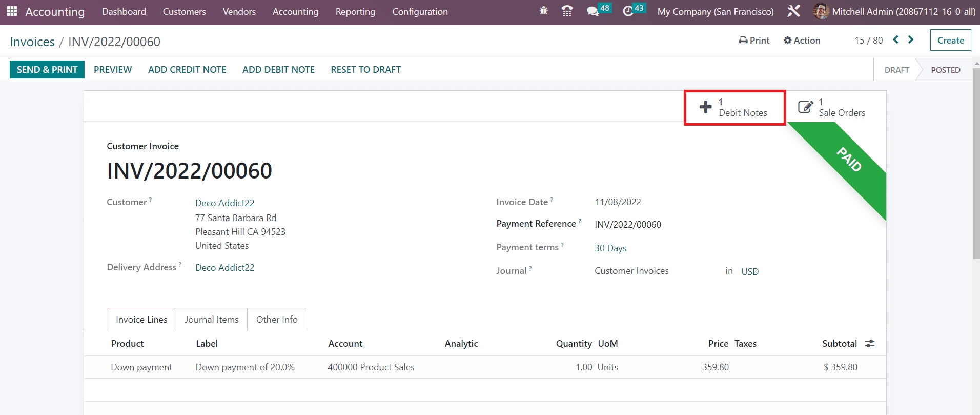Viewport: 980px width, 415px height.
Task: Go to next record arrow
Action: [x=911, y=39]
